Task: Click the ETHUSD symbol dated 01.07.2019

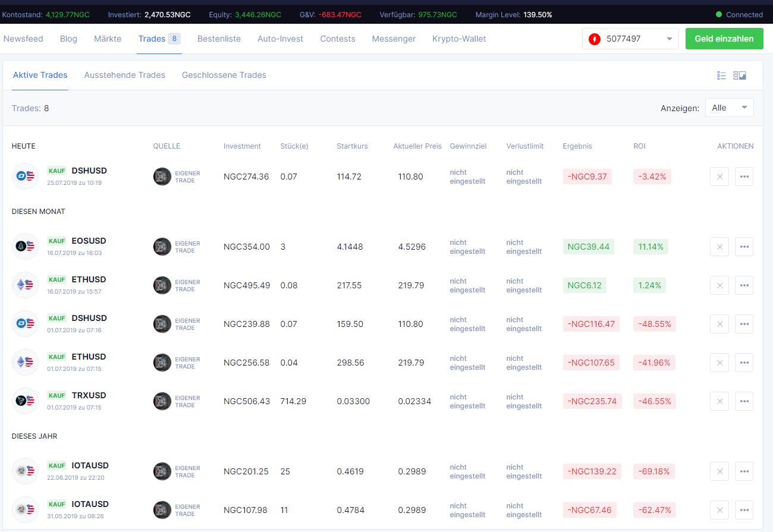Action: [x=89, y=357]
